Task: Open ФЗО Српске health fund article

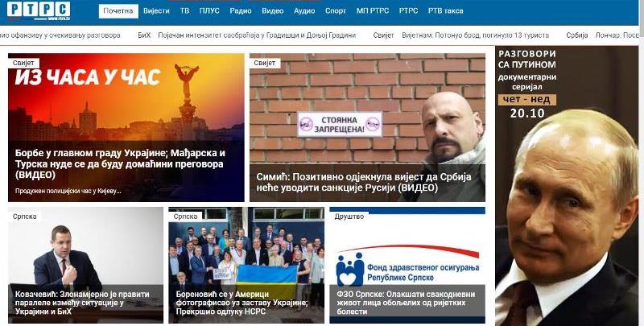Action: tap(407, 265)
